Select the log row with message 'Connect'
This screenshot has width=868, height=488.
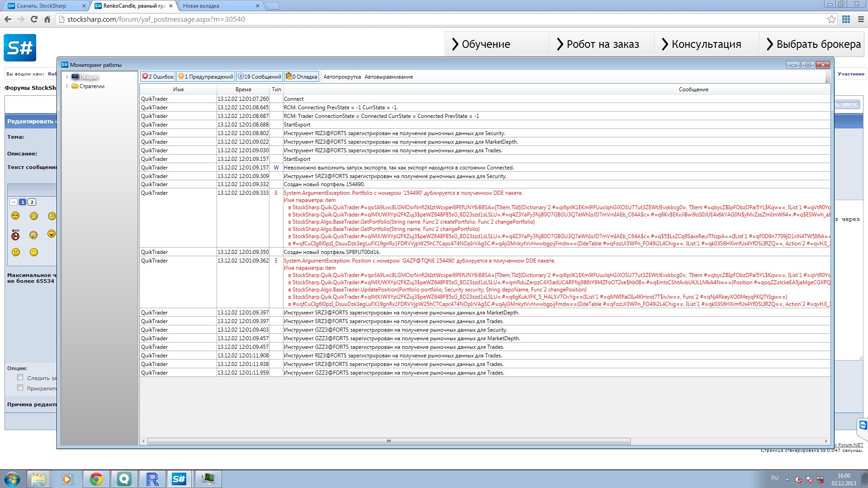tap(485, 99)
